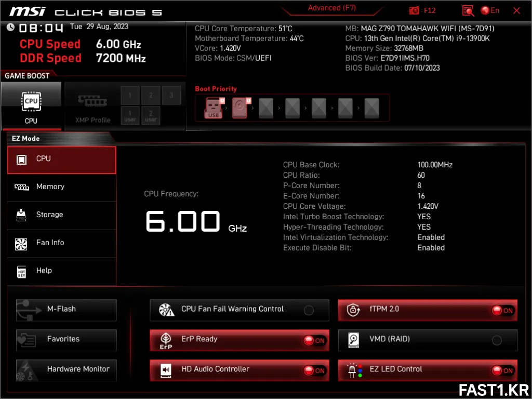Click the CPU chip icon in sidebar
Viewport: 532px width, 399px height.
click(21, 159)
